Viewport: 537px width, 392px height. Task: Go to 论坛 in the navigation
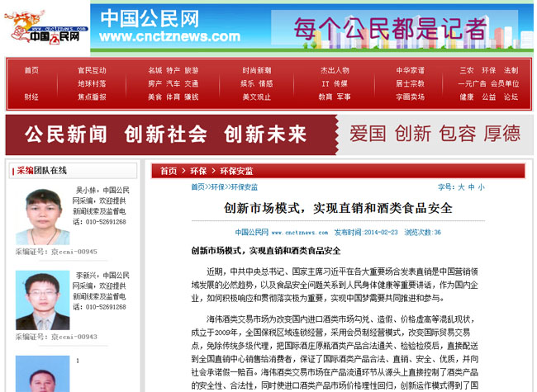[511, 97]
